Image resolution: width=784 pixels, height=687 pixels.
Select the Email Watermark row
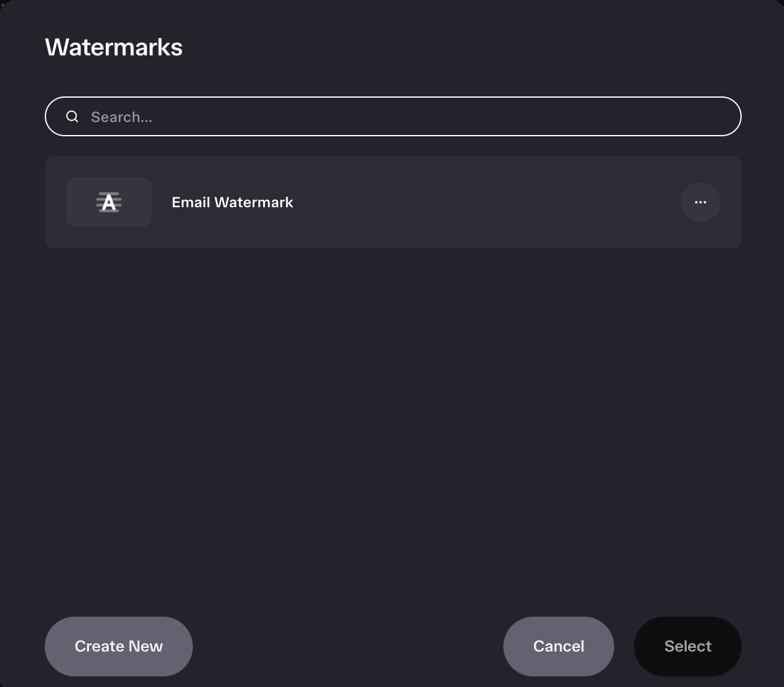pyautogui.click(x=393, y=202)
